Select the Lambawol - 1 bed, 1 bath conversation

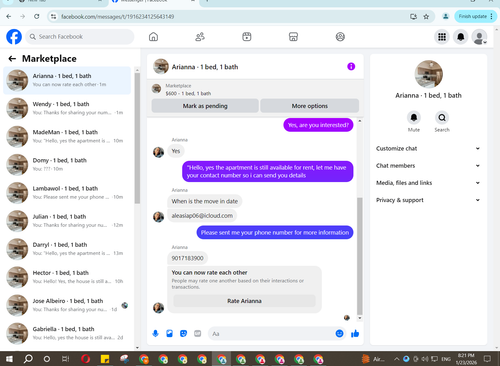pos(67,193)
